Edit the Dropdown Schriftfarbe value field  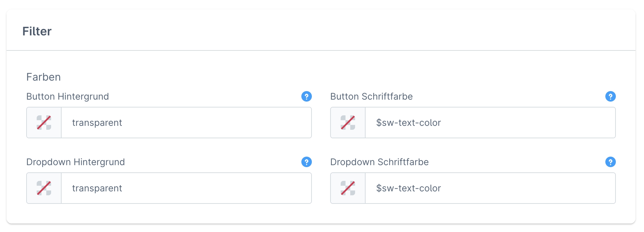pos(490,188)
